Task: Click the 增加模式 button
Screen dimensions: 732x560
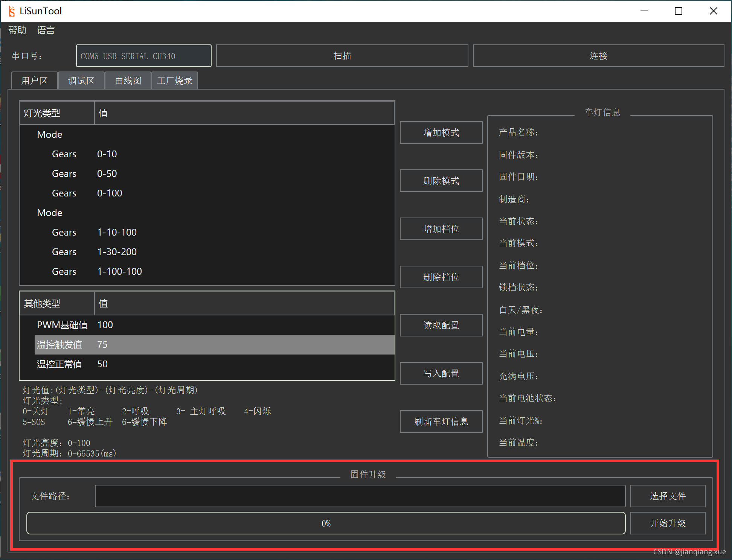Action: pyautogui.click(x=441, y=132)
